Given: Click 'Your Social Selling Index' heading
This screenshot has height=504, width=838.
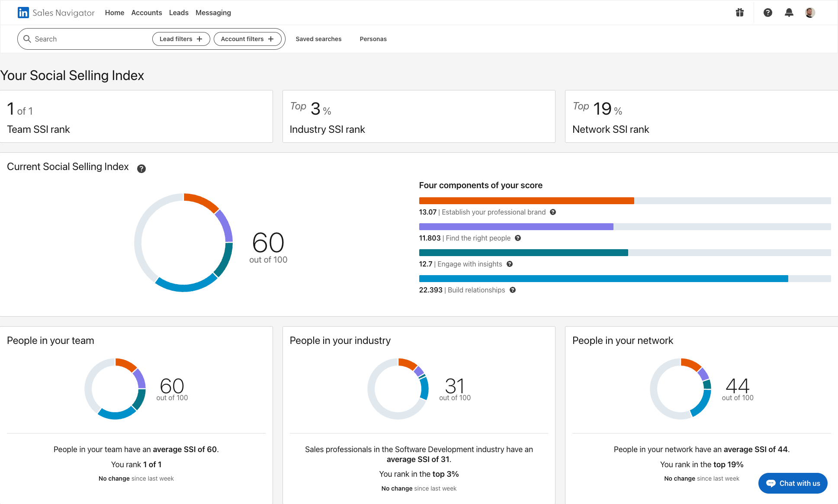Looking at the screenshot, I should click(x=72, y=75).
